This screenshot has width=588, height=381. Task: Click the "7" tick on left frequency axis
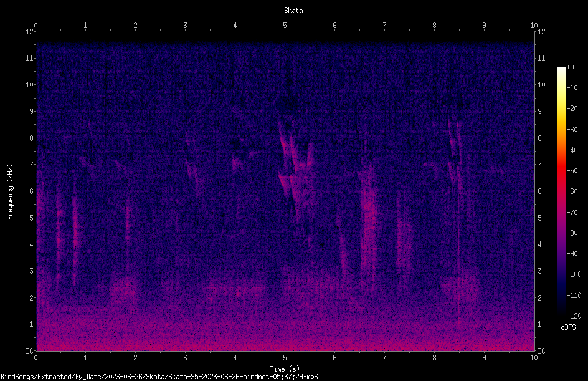(32, 165)
